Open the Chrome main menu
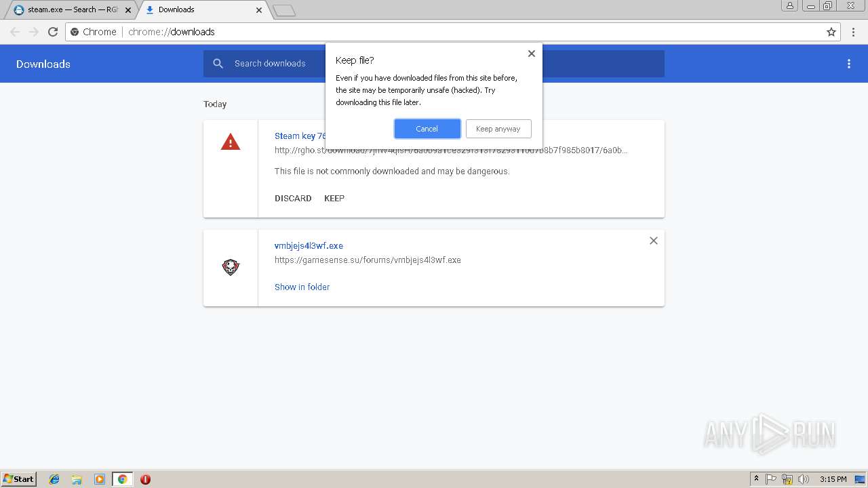The image size is (868, 488). pos(854,32)
